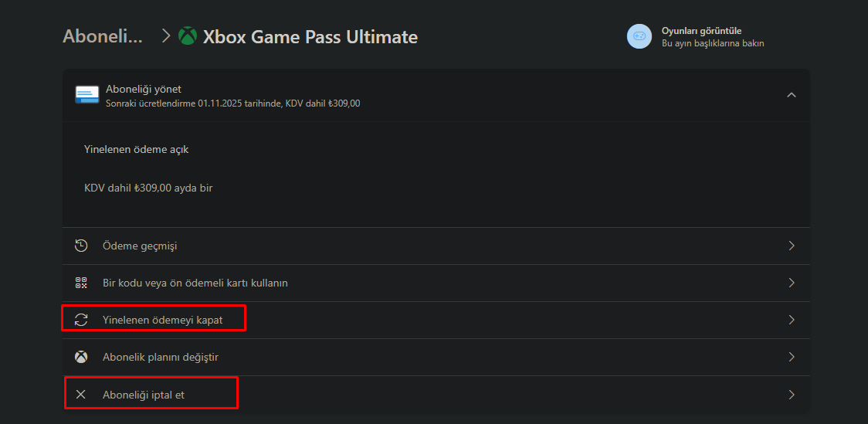Click the chevron on the redeem code row

pos(791,283)
